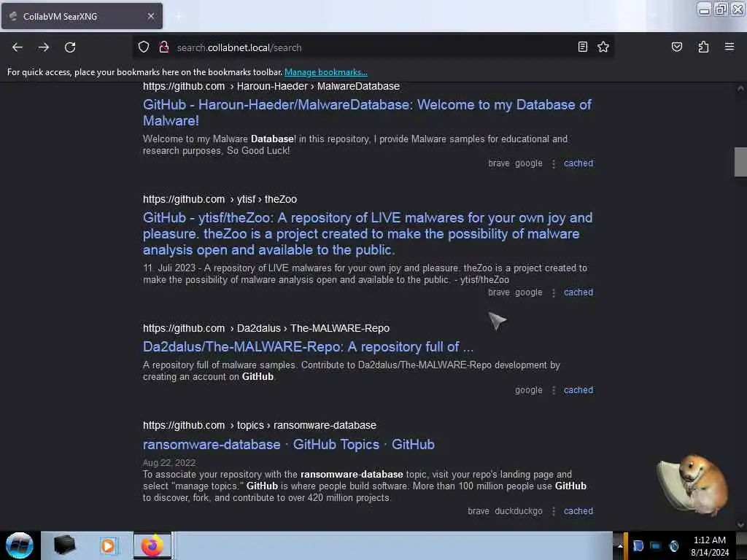Viewport: 747px width, 560px height.
Task: Open the media player taskbar icon
Action: (108, 545)
